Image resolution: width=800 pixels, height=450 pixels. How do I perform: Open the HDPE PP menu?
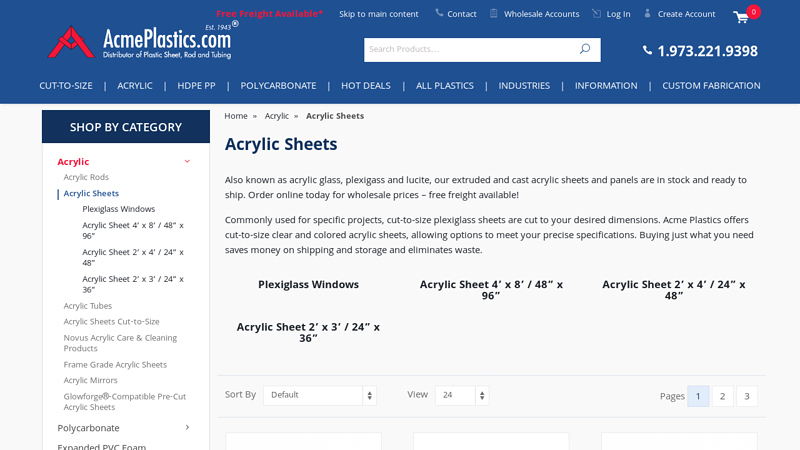(196, 86)
